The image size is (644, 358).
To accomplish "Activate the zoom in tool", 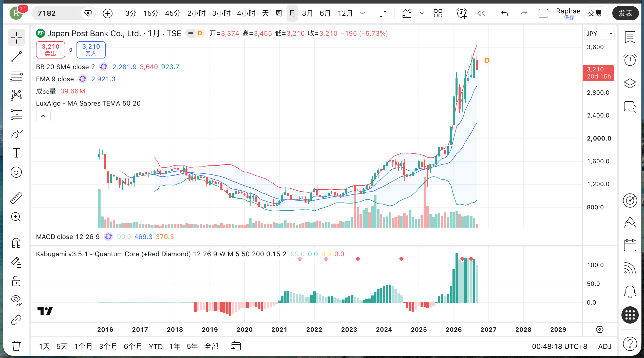I will [x=16, y=217].
